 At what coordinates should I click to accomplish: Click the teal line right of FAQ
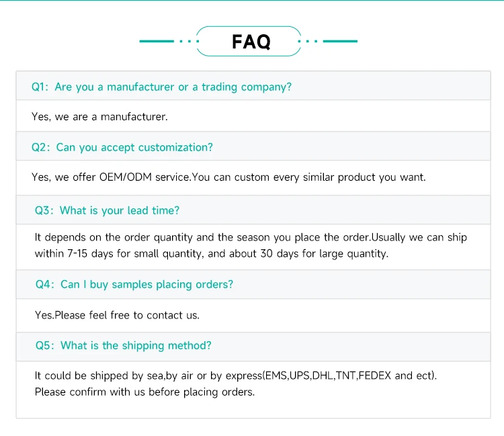tap(341, 42)
